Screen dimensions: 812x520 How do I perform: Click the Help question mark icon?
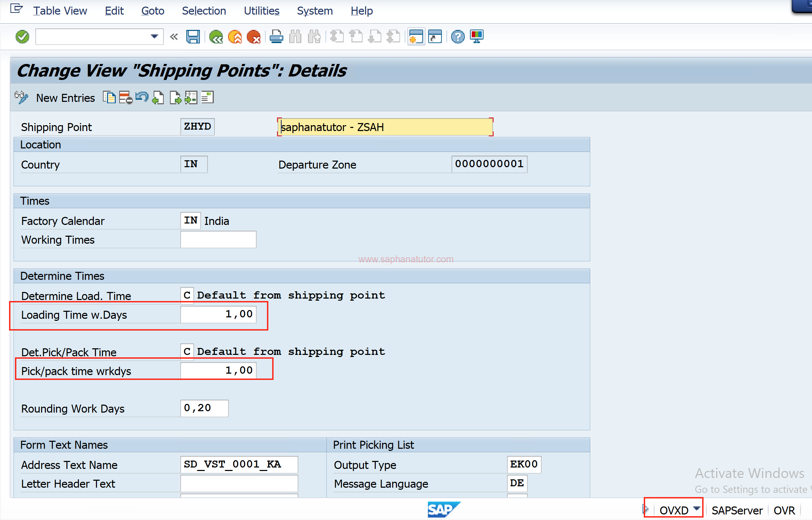pyautogui.click(x=458, y=36)
